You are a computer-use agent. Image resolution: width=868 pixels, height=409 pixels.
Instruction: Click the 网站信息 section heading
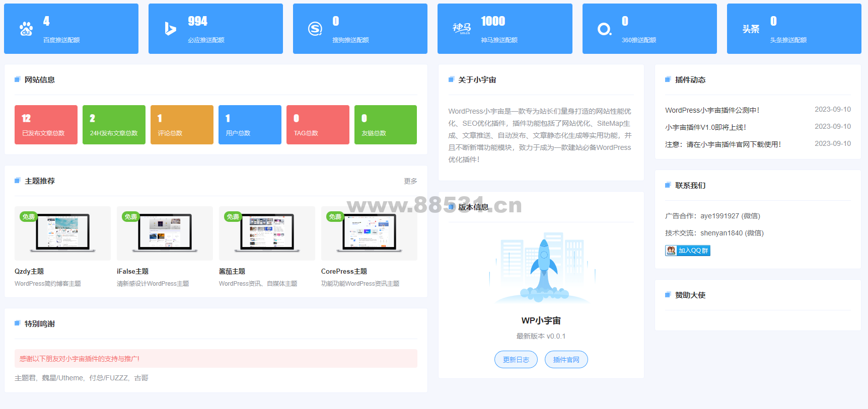(40, 79)
